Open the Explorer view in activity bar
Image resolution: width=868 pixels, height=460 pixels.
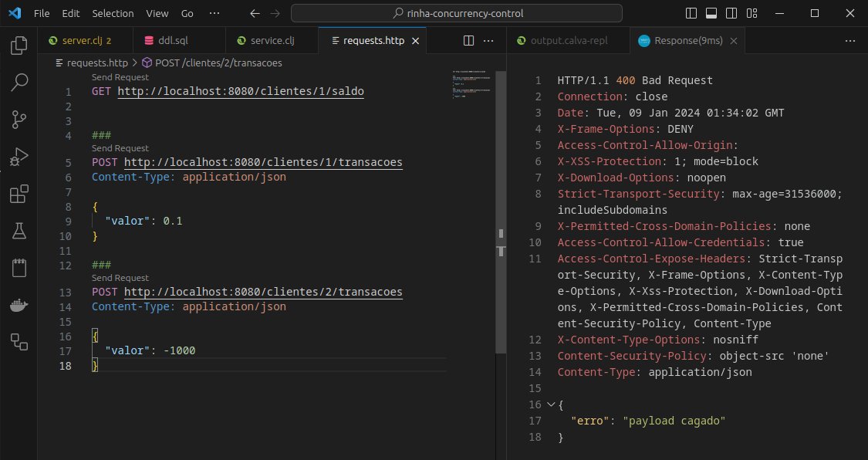click(x=19, y=46)
